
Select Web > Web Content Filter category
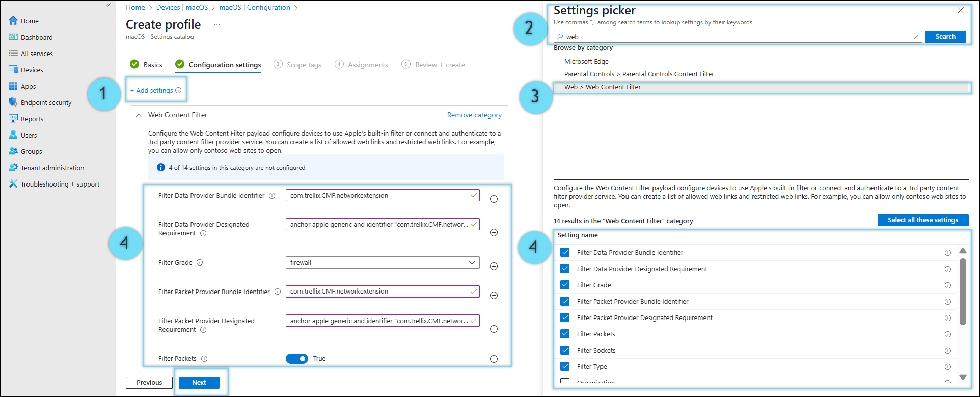603,87
